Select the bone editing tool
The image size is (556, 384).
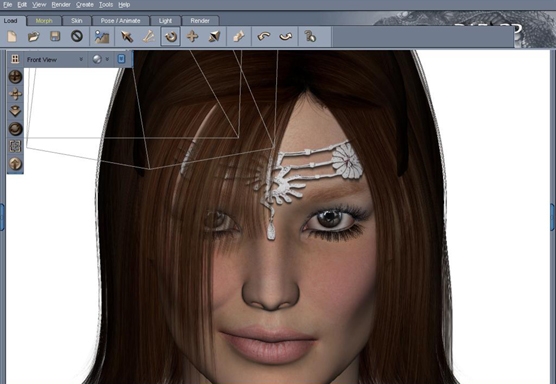[x=149, y=36]
